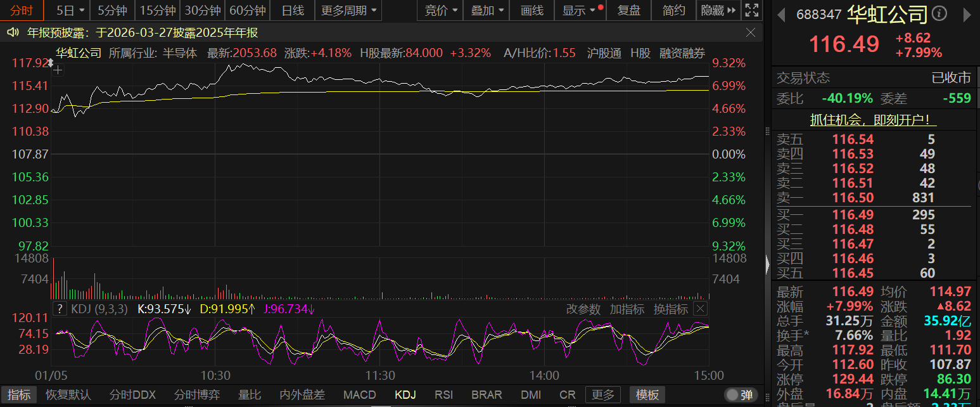Toggle the 指标 indicator button
This screenshot has height=407, width=980.
pos(19,395)
